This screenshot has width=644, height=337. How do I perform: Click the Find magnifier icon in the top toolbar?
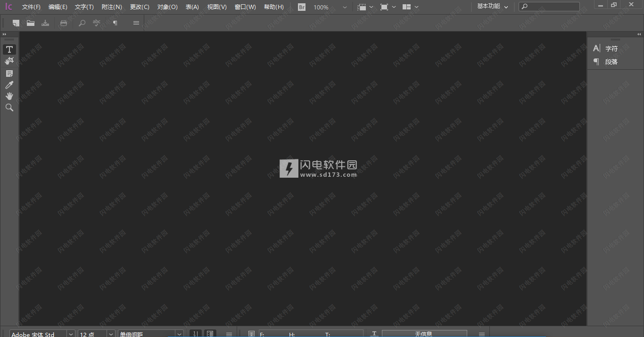[82, 23]
